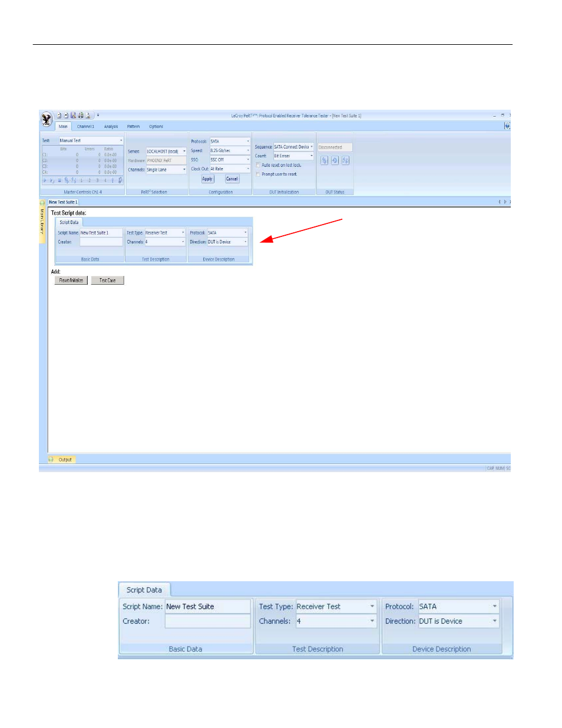
Task: Click the Play icon in Master Controls
Action: 45,180
